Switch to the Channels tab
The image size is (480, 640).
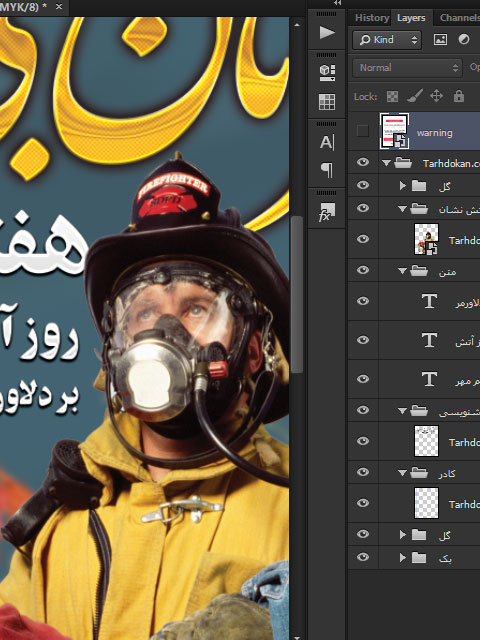(460, 18)
